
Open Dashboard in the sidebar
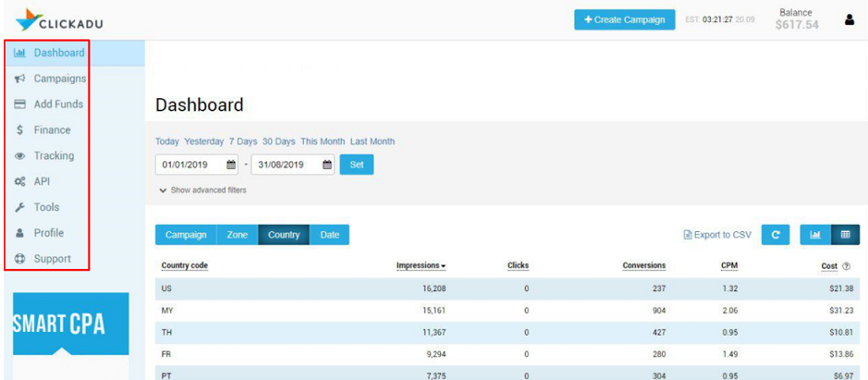coord(58,53)
